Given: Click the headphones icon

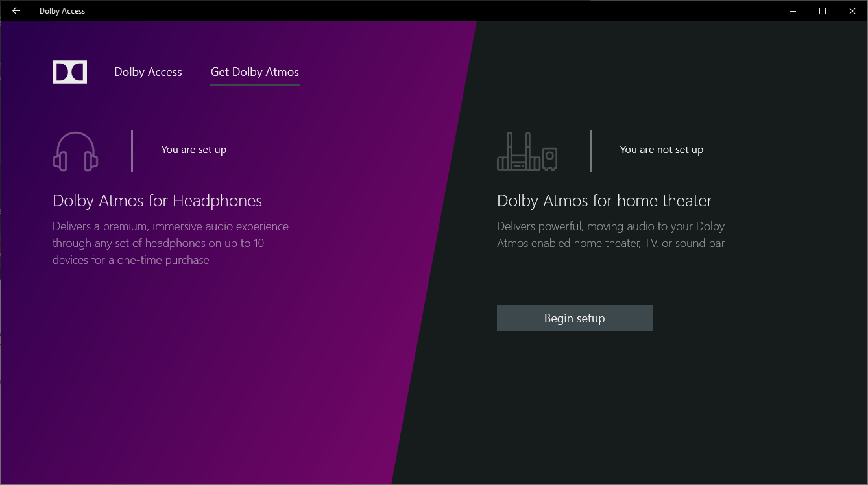Looking at the screenshot, I should click(75, 151).
